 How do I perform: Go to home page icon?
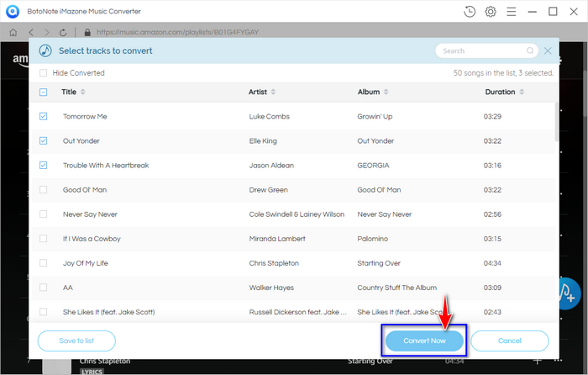click(x=13, y=33)
